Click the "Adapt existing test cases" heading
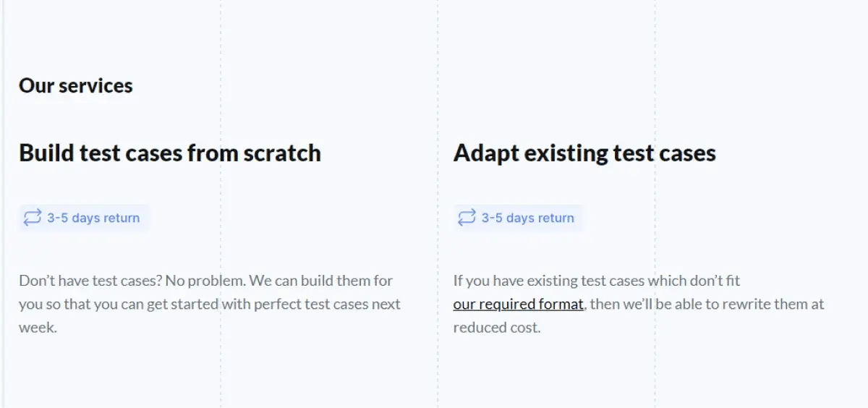868x408 pixels. (x=584, y=153)
